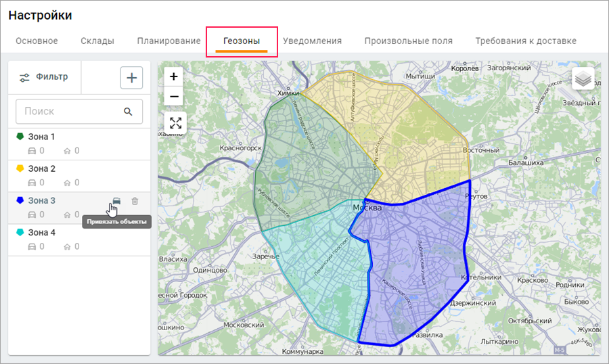The height and width of the screenshot is (364, 609).
Task: Select Зона 4 in the list
Action: [x=79, y=240]
